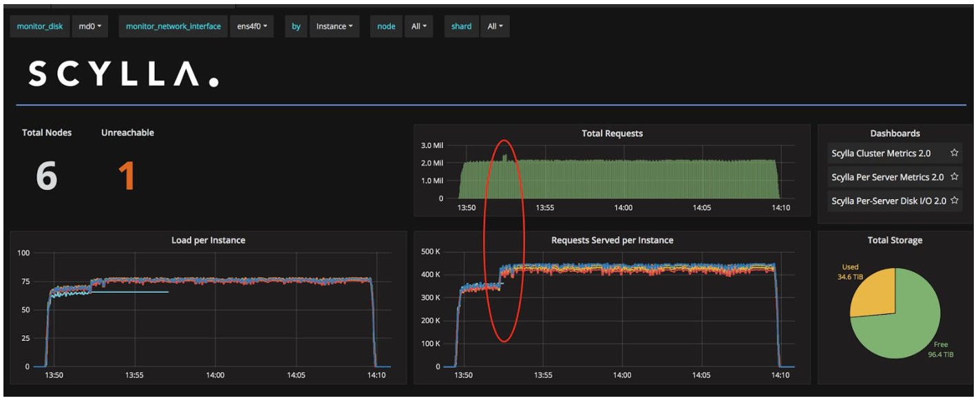
Task: Open the ens4f0 network interface dropdown
Action: tap(251, 26)
